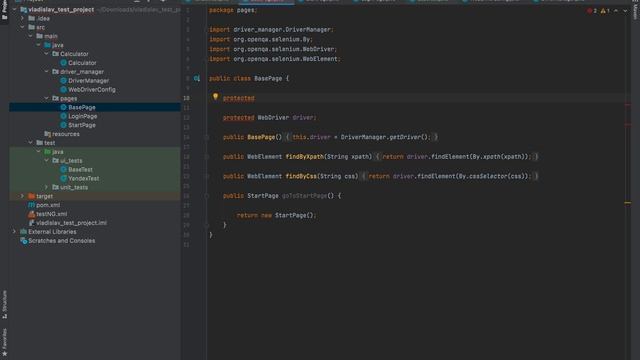
Task: Click import driver_manager.DriverManager line
Action: tap(271, 29)
